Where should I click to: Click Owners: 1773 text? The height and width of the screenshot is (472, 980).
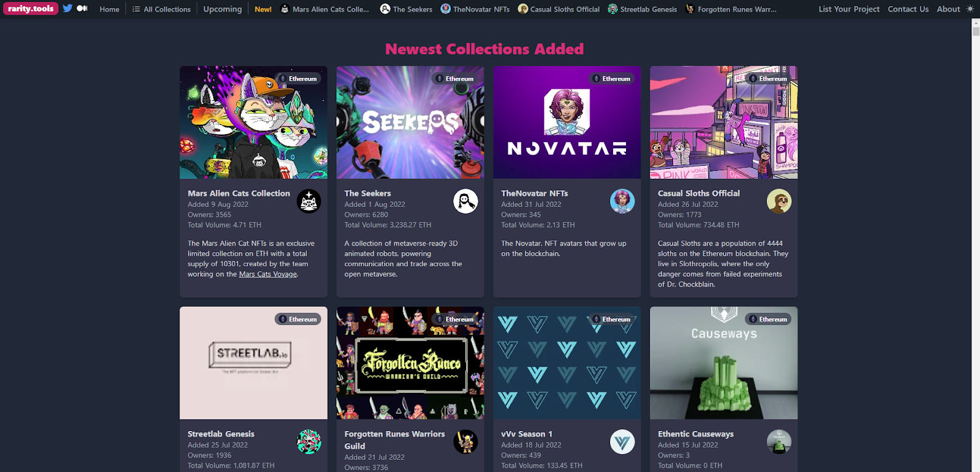pos(680,215)
